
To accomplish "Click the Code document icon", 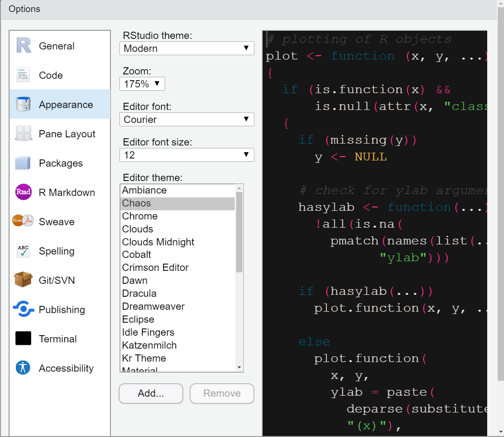I will point(23,75).
